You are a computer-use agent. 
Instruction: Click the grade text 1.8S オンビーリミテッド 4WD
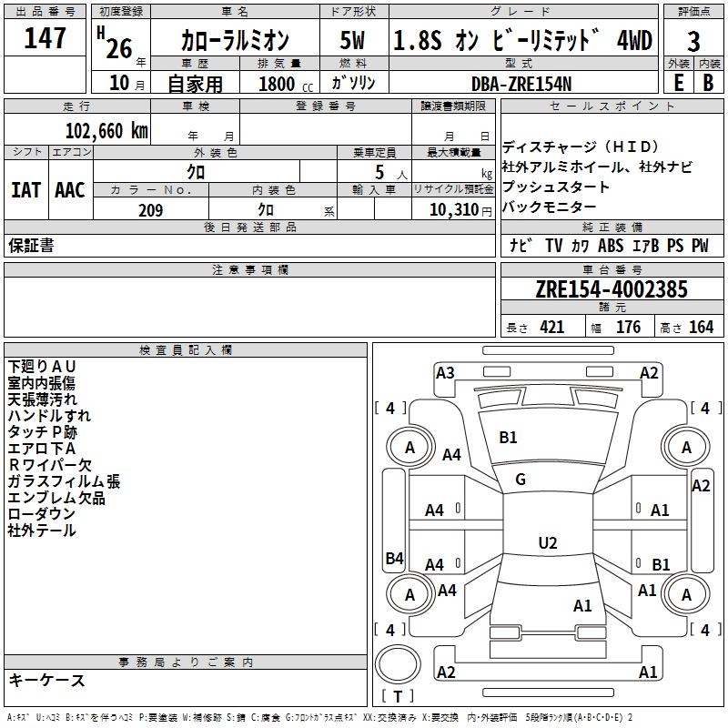pos(522,40)
